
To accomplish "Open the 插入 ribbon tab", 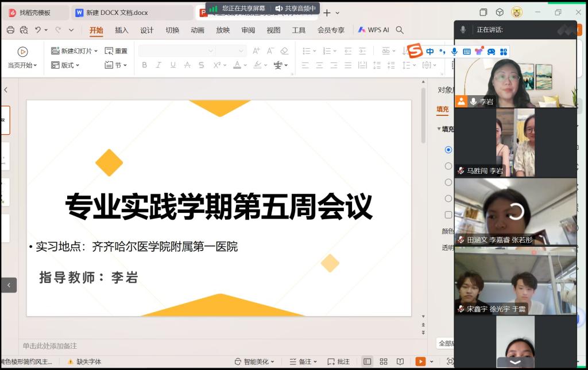I will pyautogui.click(x=122, y=30).
